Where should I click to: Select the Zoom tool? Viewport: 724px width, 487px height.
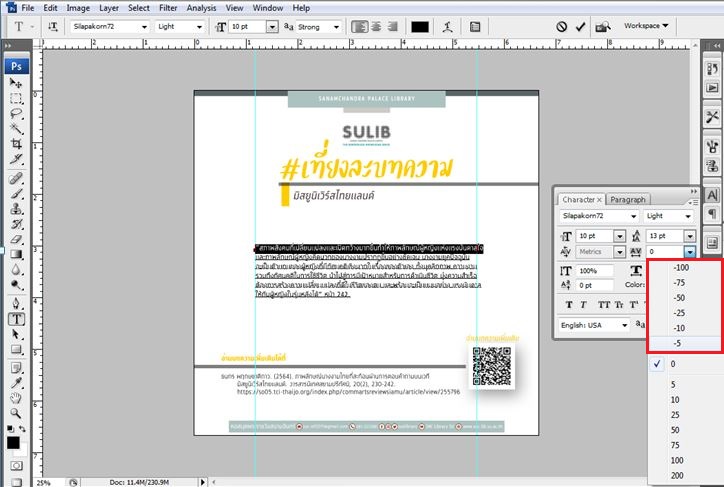coord(16,413)
